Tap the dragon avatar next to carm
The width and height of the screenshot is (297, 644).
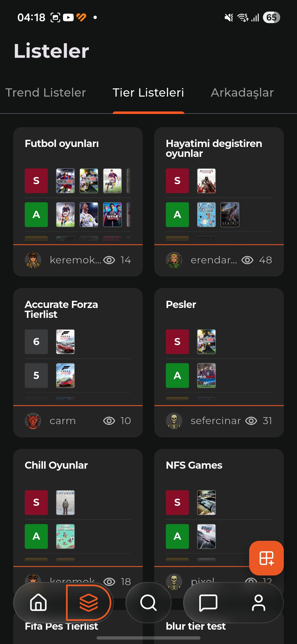[33, 421]
